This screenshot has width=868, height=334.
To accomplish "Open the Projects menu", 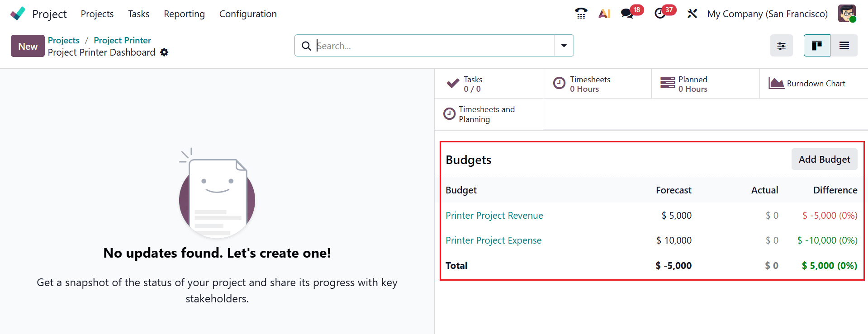I will tap(97, 14).
